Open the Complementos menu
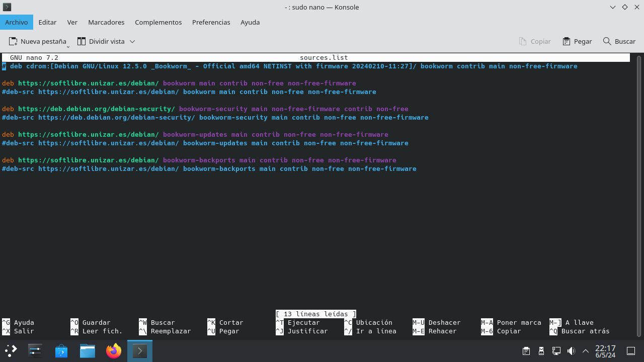Screen dimensions: 644x362 158,22
